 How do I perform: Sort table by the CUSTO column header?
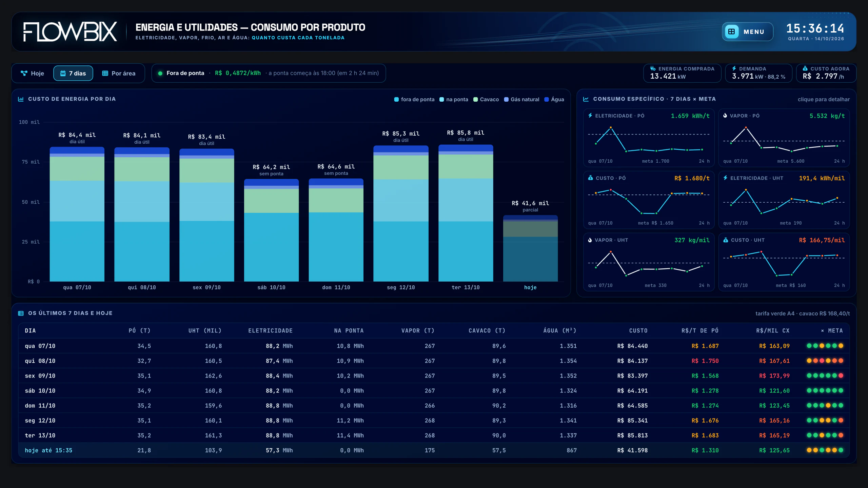coord(638,330)
